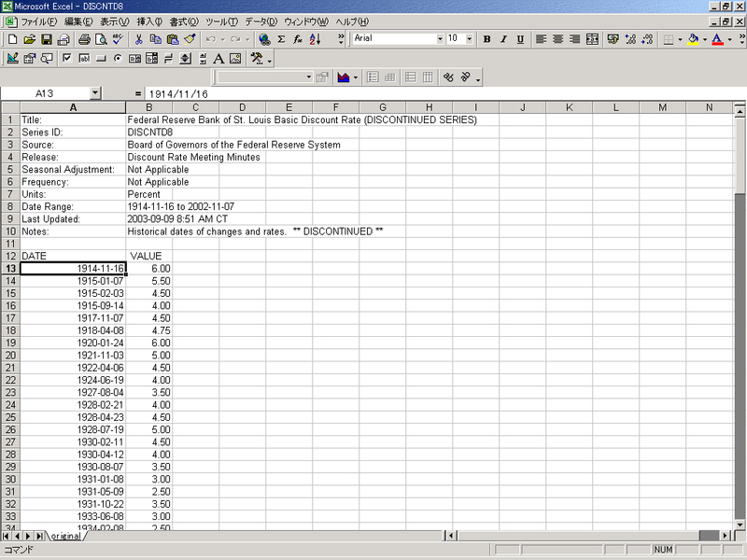Toggle Center alignment

pyautogui.click(x=557, y=39)
